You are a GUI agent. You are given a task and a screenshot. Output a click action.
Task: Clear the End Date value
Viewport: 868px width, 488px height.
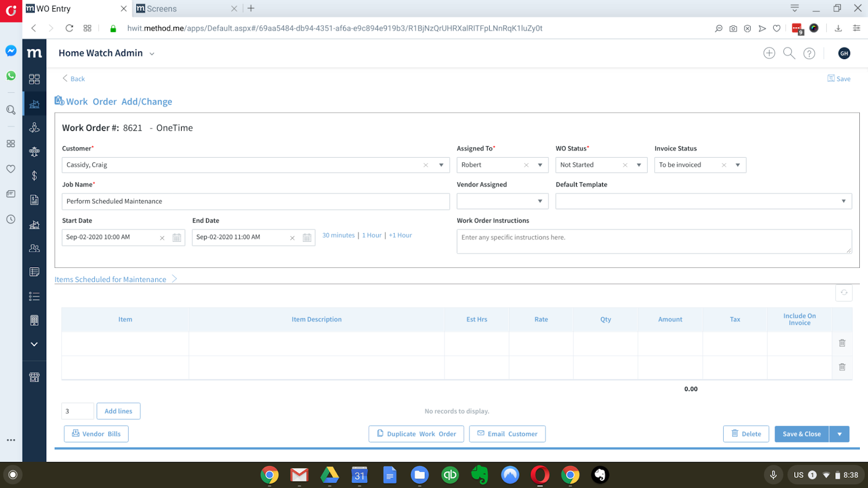[x=292, y=238]
